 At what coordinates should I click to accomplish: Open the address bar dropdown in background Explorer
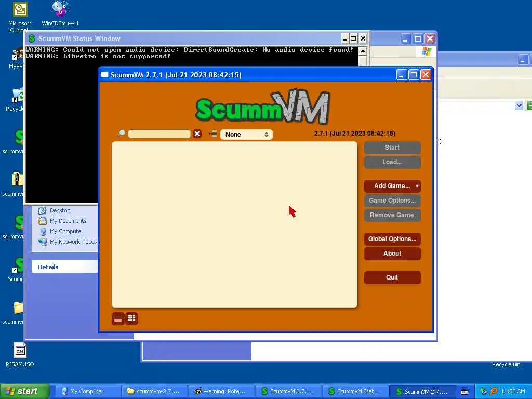tap(519, 105)
